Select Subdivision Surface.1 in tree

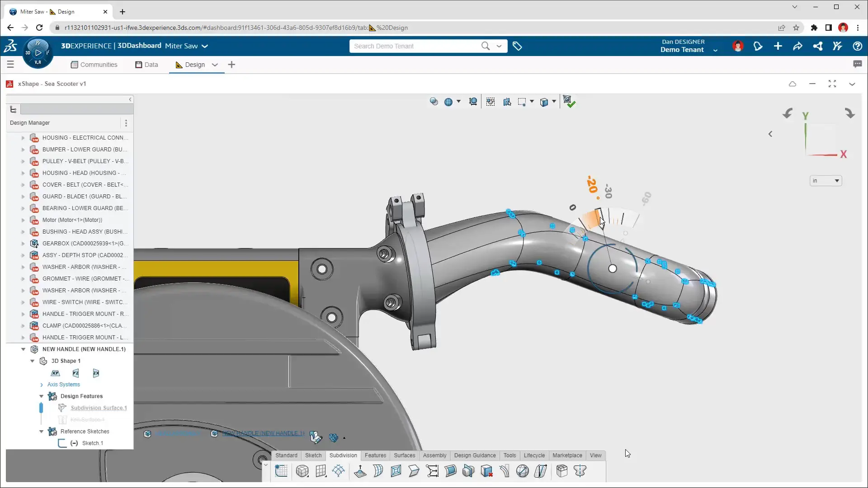point(99,408)
